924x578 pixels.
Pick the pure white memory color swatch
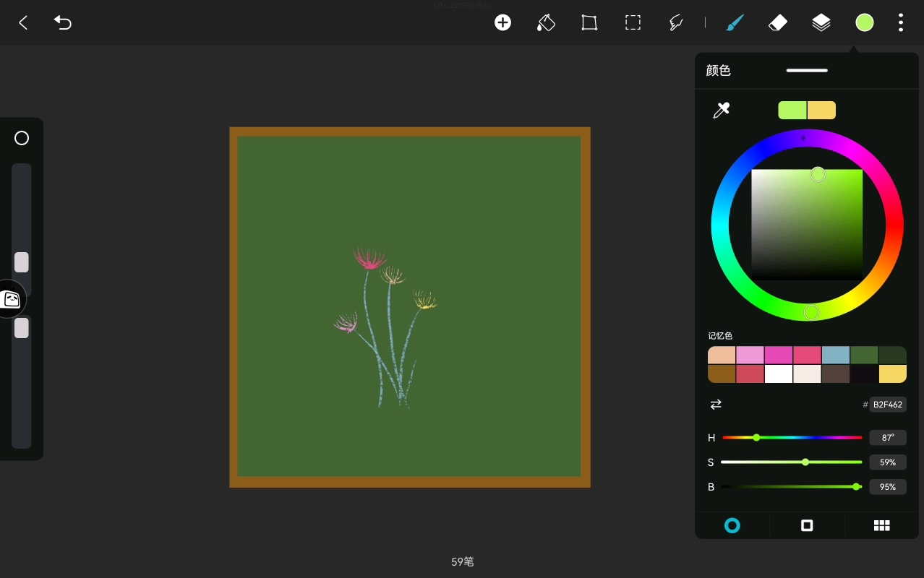click(x=779, y=374)
